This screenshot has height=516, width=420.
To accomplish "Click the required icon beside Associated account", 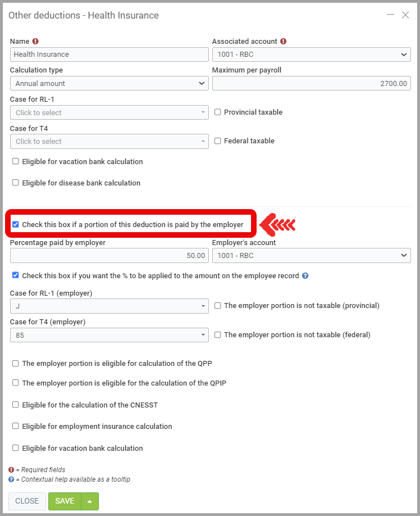I will (283, 41).
